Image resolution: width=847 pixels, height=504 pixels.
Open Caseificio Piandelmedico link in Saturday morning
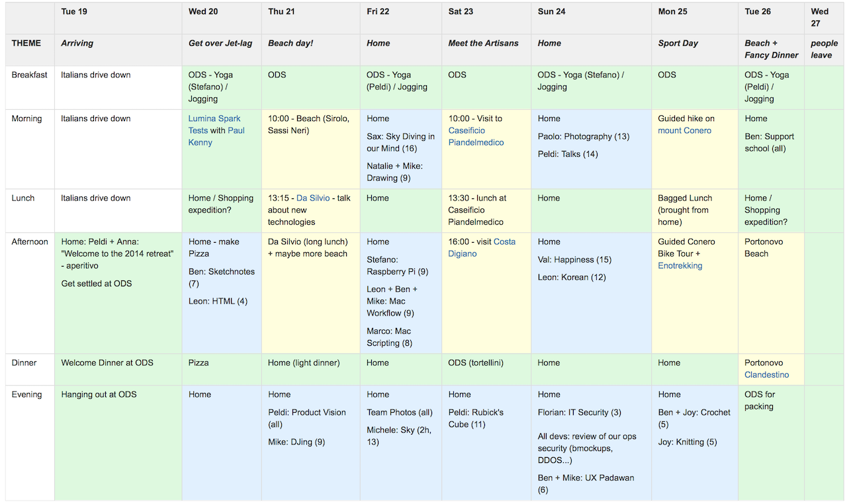click(x=476, y=136)
